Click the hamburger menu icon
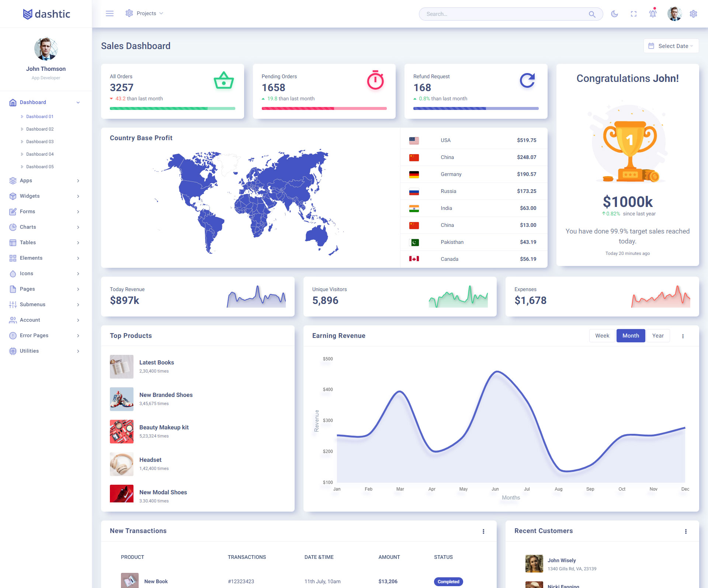 110,14
